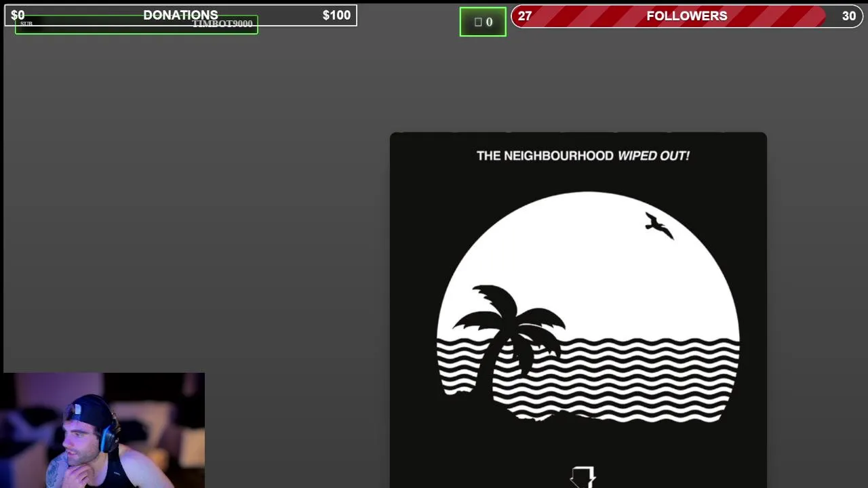The height and width of the screenshot is (488, 868).
Task: Click the follower goal number 30
Action: [849, 16]
